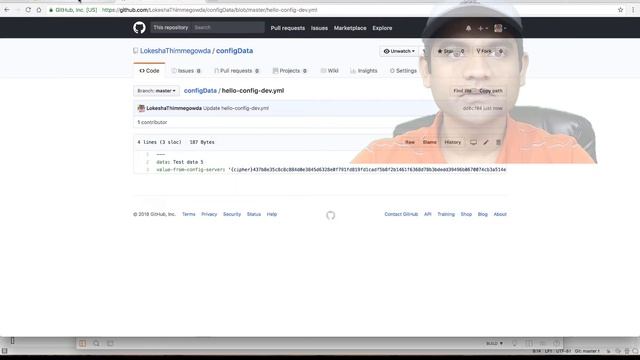Open Contact GitHub link
This screenshot has height=360, width=640.
[401, 214]
